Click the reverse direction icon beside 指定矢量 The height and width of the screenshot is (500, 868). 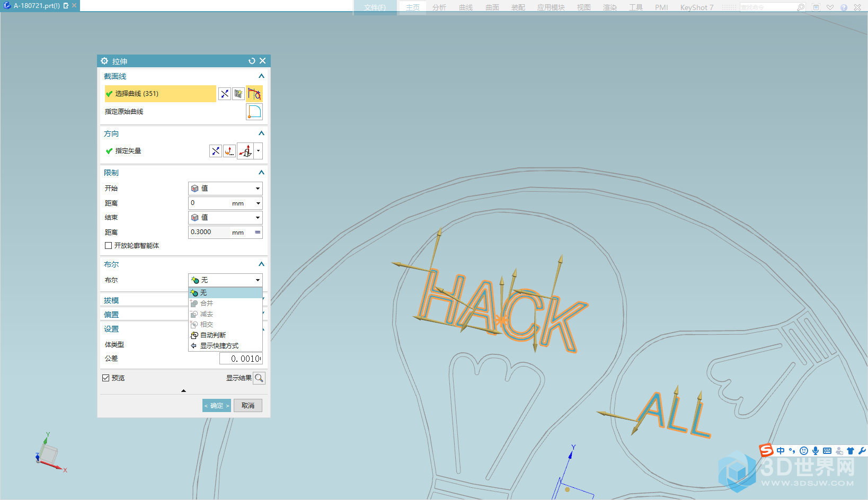click(216, 151)
